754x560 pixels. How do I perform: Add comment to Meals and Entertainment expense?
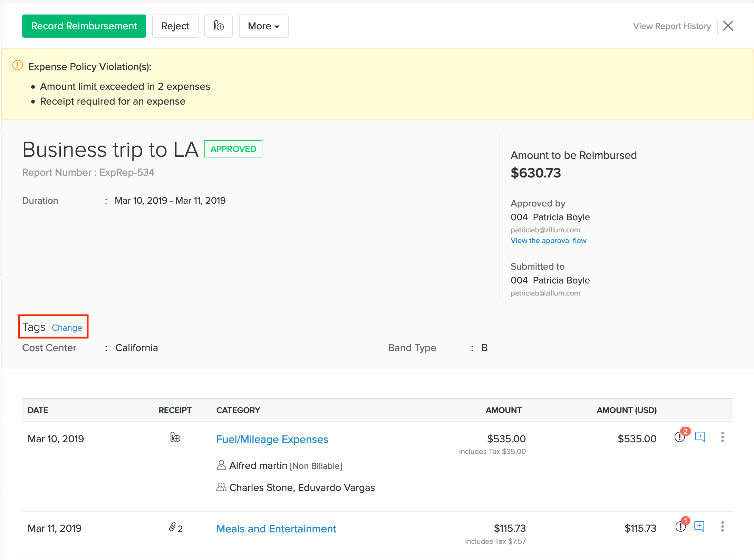pos(699,526)
